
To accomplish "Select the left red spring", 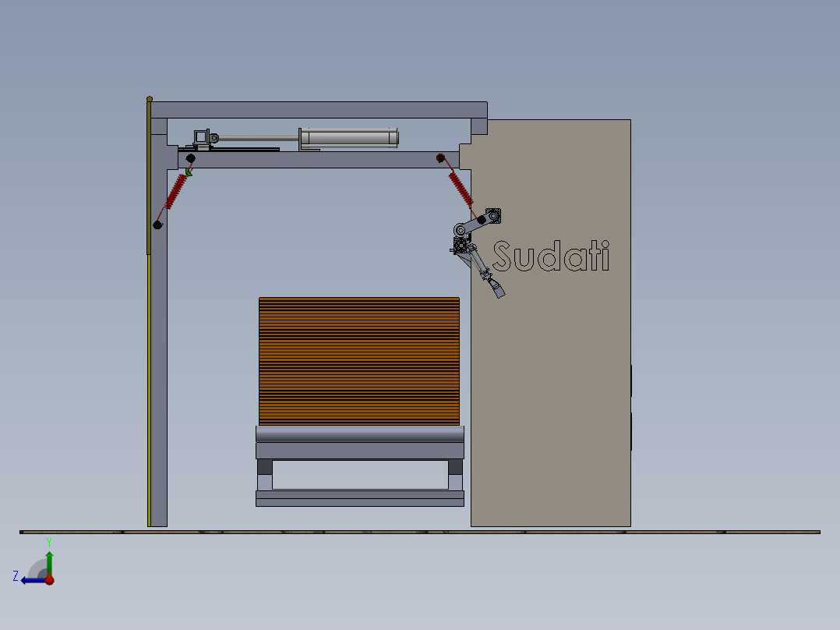I will (176, 191).
